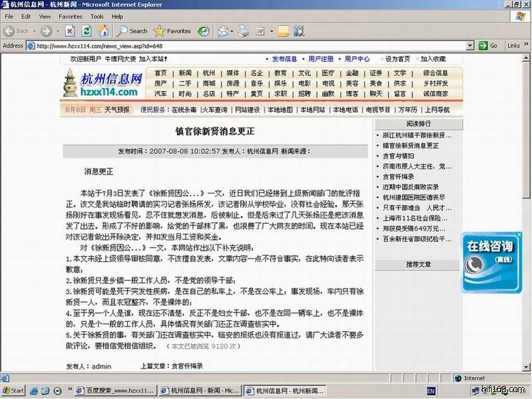Click the History toolbar icon

click(204, 31)
